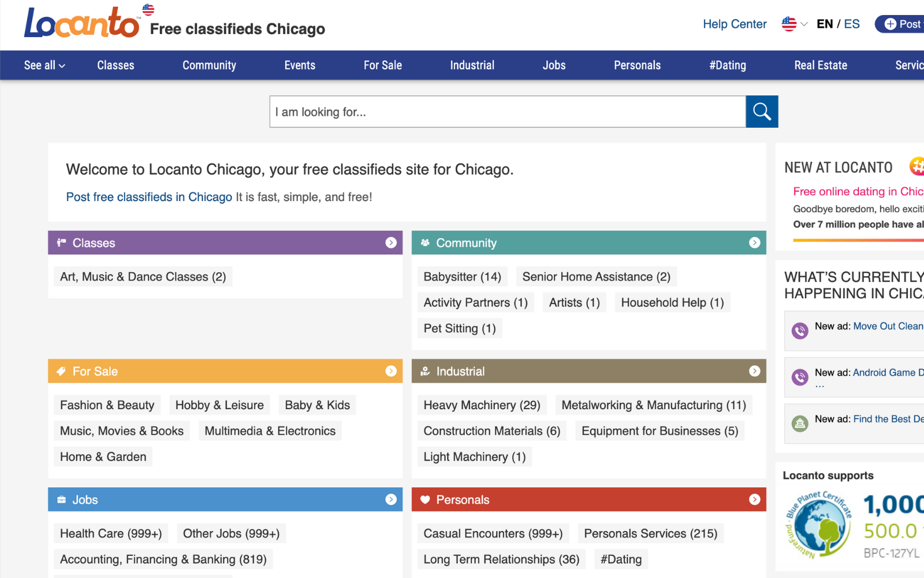Image resolution: width=924 pixels, height=578 pixels.
Task: Click phone icon beside Move Out Clean ad
Action: pyautogui.click(x=800, y=331)
